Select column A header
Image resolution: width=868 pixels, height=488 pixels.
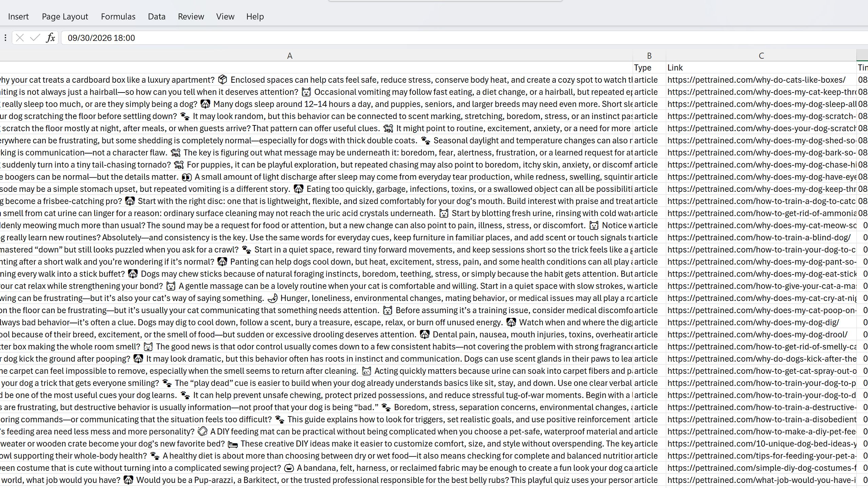tap(290, 56)
